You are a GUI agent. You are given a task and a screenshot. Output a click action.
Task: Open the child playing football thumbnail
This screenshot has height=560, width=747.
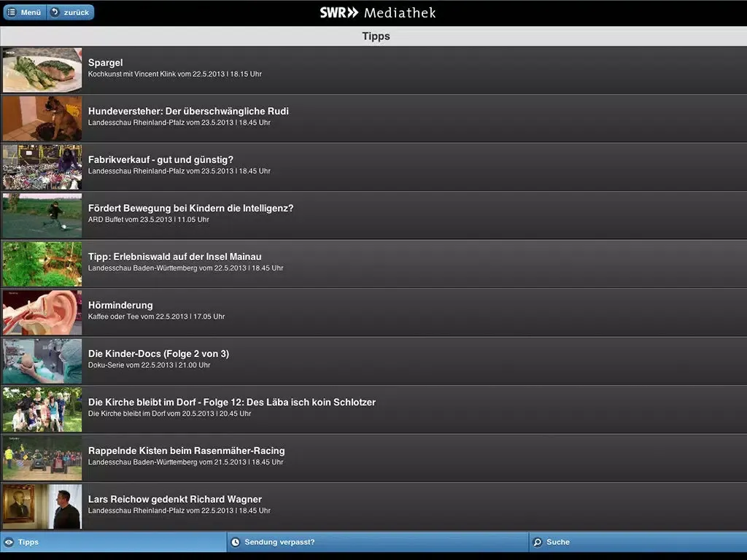(x=42, y=216)
